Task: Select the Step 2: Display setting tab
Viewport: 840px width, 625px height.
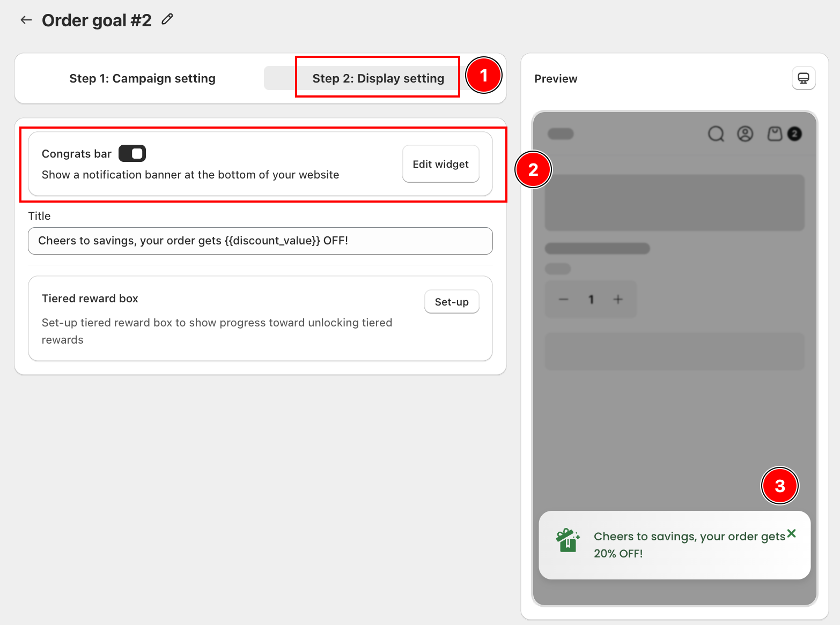Action: [x=378, y=78]
